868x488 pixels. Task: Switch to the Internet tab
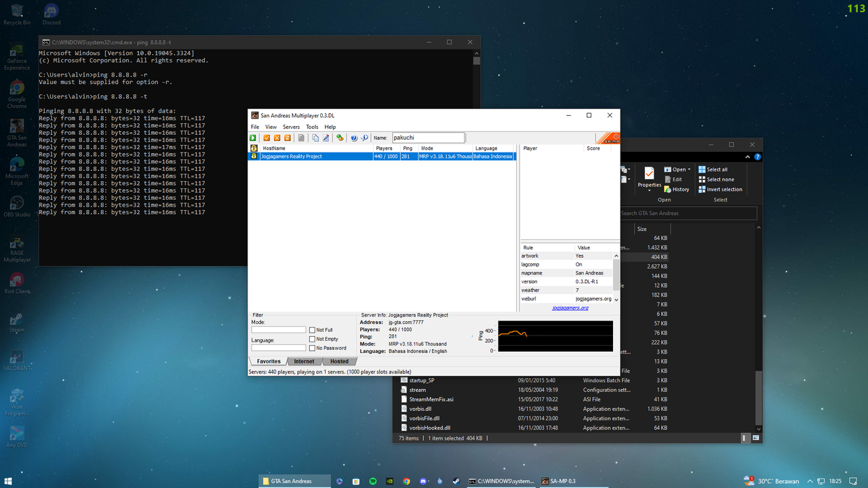[304, 361]
